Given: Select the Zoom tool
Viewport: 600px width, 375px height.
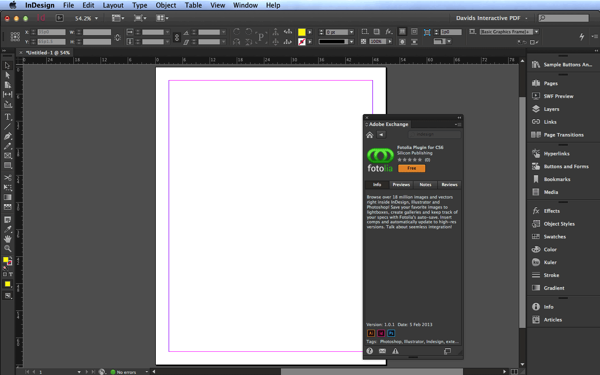Looking at the screenshot, I should coord(7,248).
